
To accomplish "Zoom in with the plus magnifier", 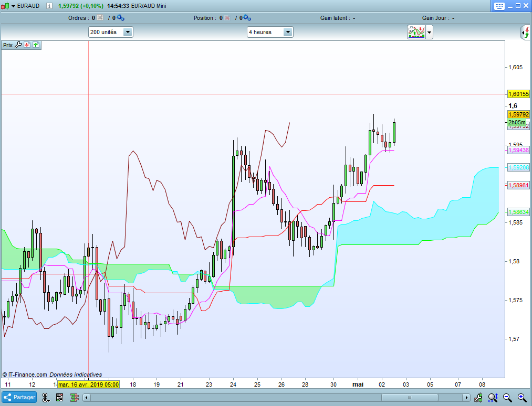I will coord(522,397).
